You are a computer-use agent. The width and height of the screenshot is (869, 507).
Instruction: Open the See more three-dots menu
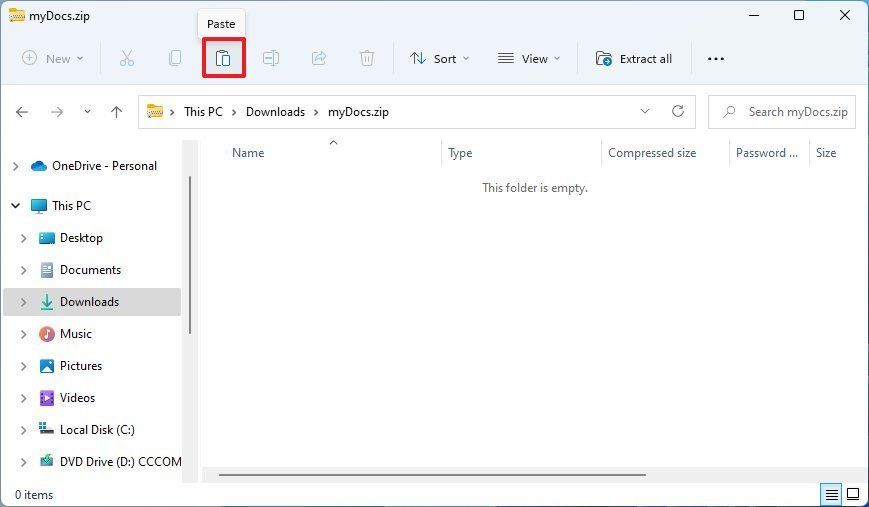tap(715, 59)
